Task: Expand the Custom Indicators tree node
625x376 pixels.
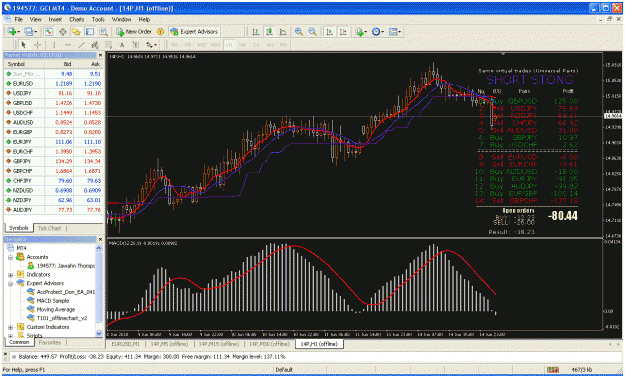Action: tap(11, 327)
